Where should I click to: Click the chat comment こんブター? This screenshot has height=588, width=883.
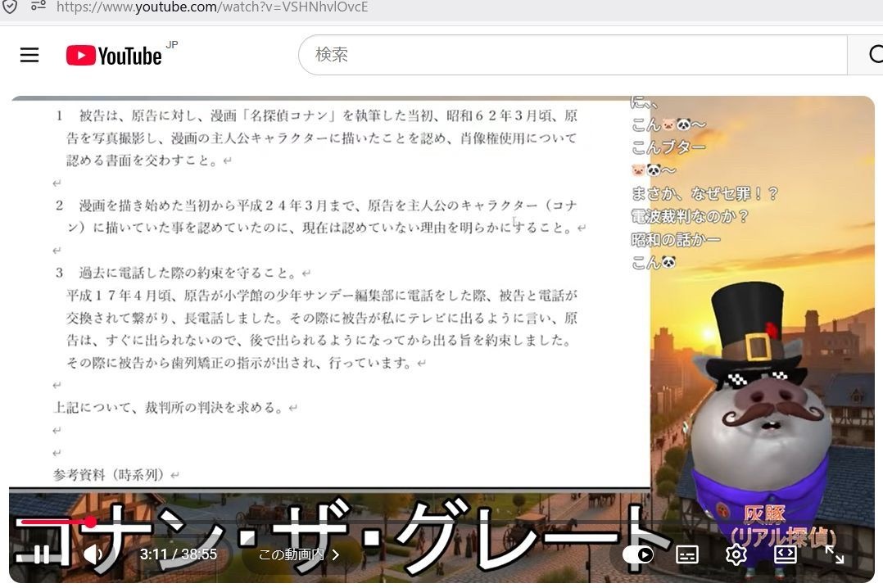668,147
